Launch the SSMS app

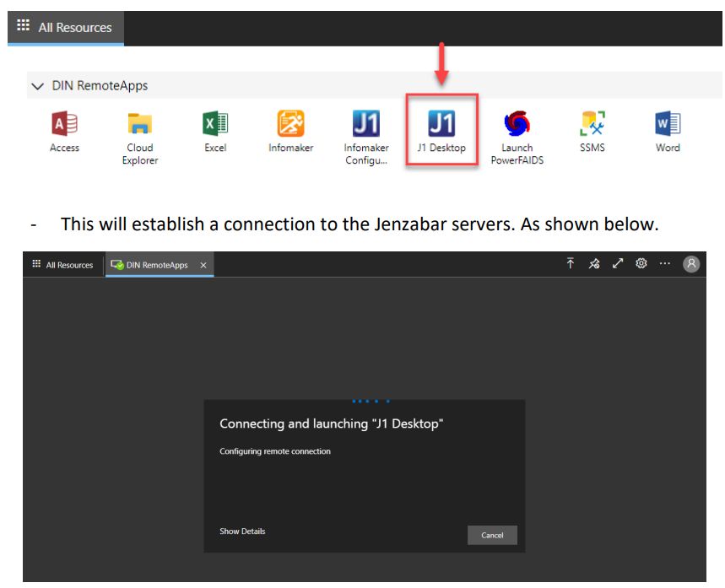point(592,132)
